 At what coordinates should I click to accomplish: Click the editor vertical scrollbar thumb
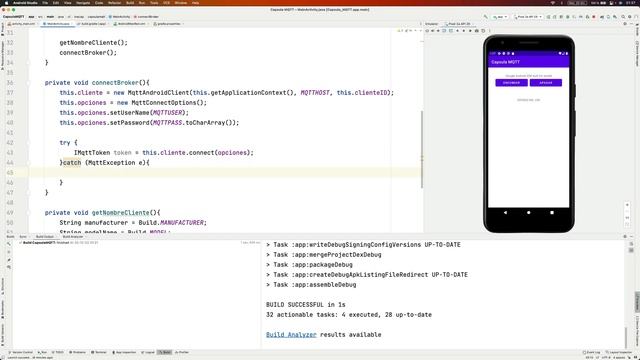(422, 149)
